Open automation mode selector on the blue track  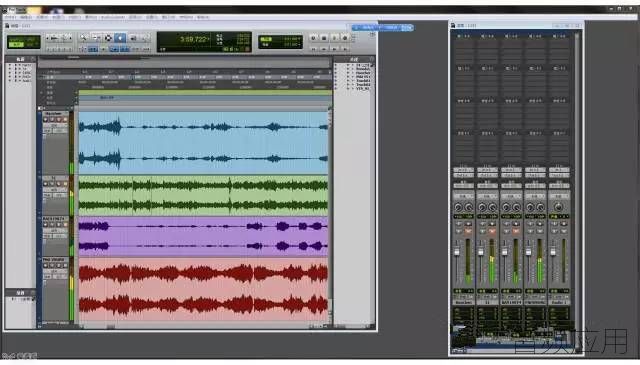click(60, 130)
